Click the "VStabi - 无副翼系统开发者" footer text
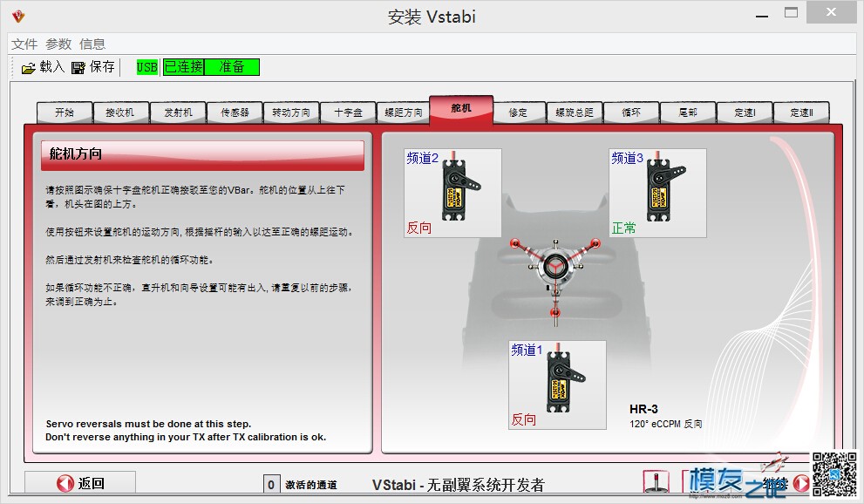The width and height of the screenshot is (864, 504). click(x=459, y=485)
